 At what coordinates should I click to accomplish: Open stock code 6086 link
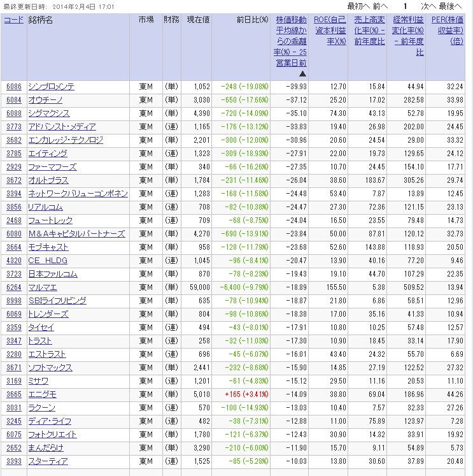(14, 87)
